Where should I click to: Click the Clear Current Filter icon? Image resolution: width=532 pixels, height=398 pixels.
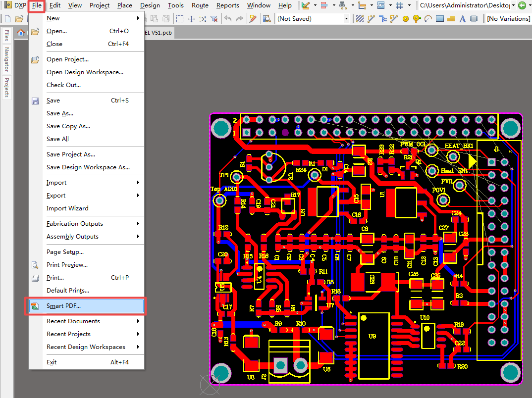(x=214, y=18)
